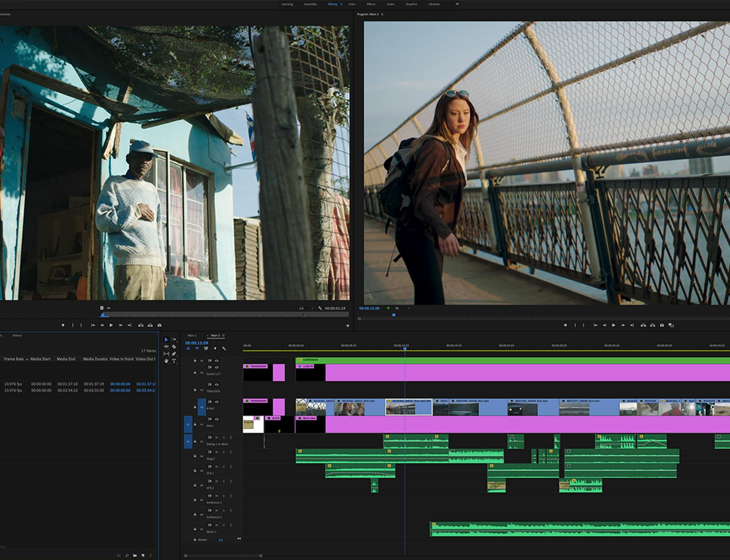Expand workspace overflow chevrons
Screen dimensions: 730x560
coord(457,4)
